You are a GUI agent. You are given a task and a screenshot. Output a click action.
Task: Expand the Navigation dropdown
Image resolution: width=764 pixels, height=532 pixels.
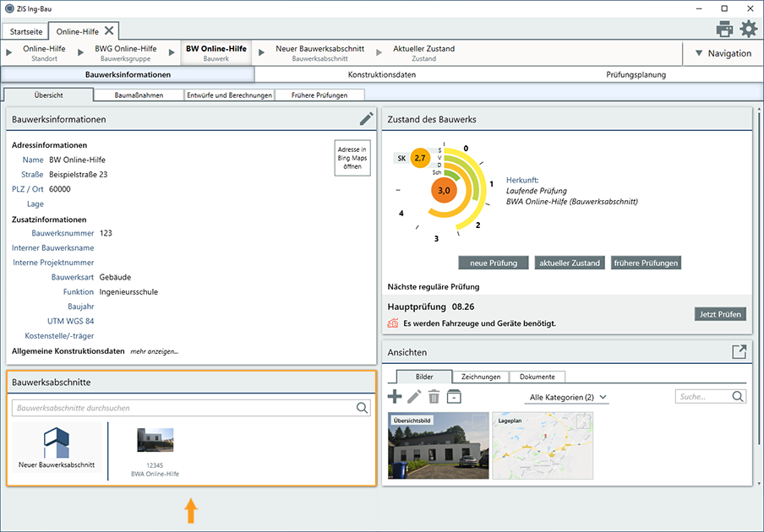coord(723,53)
